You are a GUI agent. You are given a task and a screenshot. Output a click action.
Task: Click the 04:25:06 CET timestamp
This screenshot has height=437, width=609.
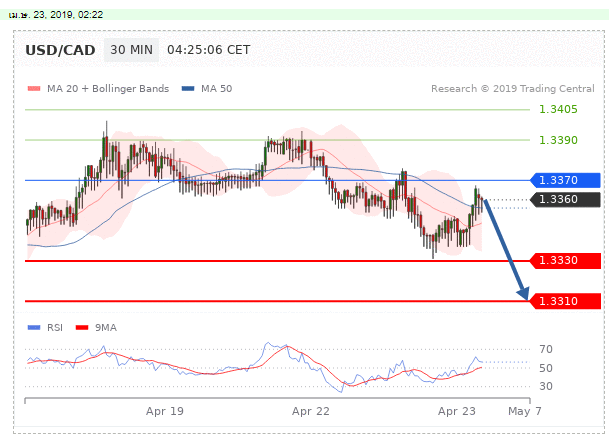(209, 50)
